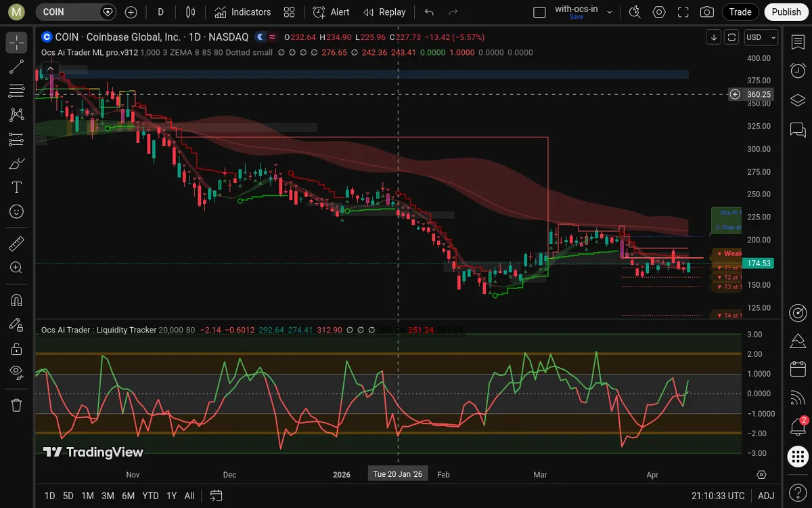Select the YTD time range
This screenshot has width=812, height=508.
tap(151, 495)
